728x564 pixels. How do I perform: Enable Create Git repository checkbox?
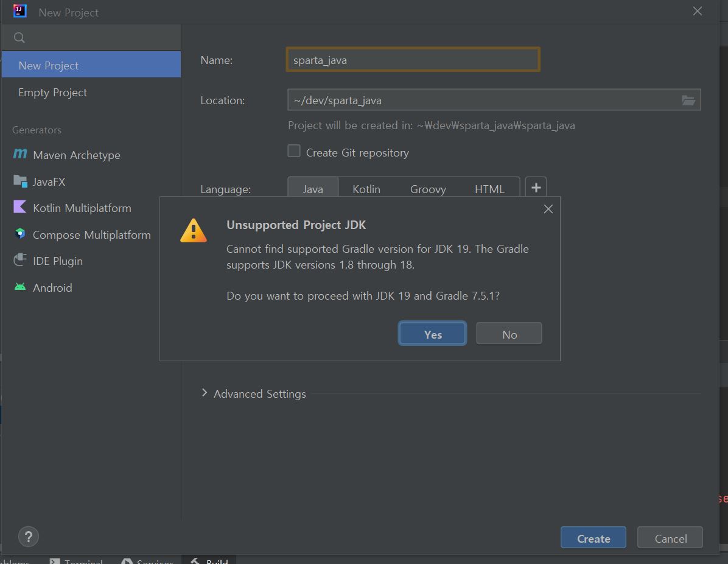(294, 151)
